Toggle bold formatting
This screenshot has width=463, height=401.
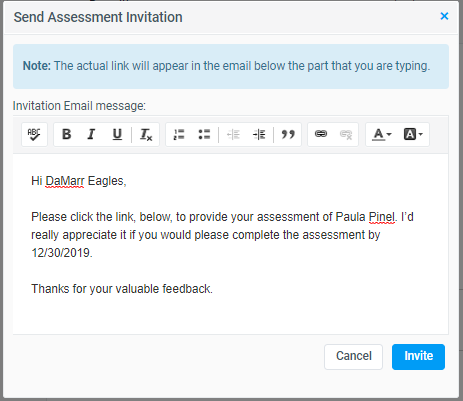click(x=67, y=134)
